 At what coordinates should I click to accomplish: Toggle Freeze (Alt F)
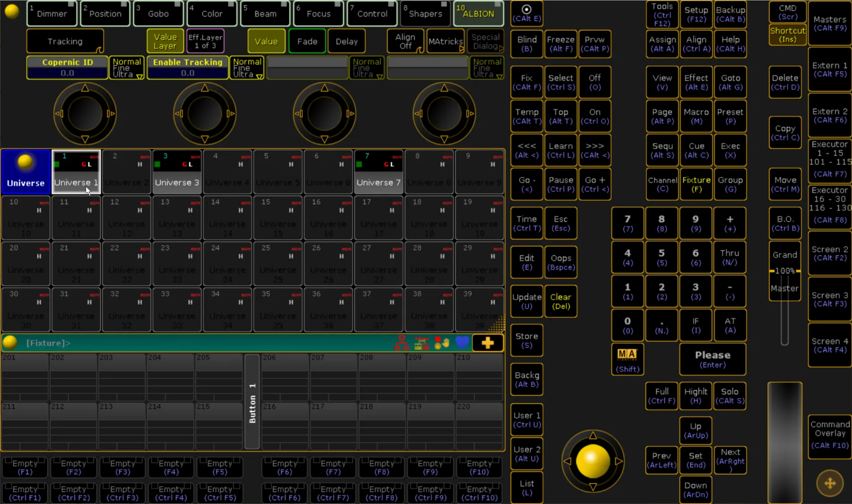(561, 44)
